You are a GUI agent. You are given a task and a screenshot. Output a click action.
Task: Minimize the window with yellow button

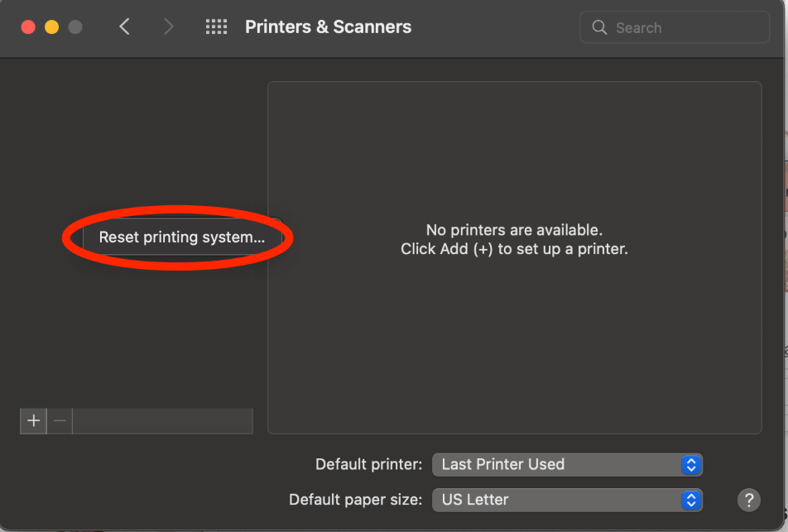click(51, 27)
